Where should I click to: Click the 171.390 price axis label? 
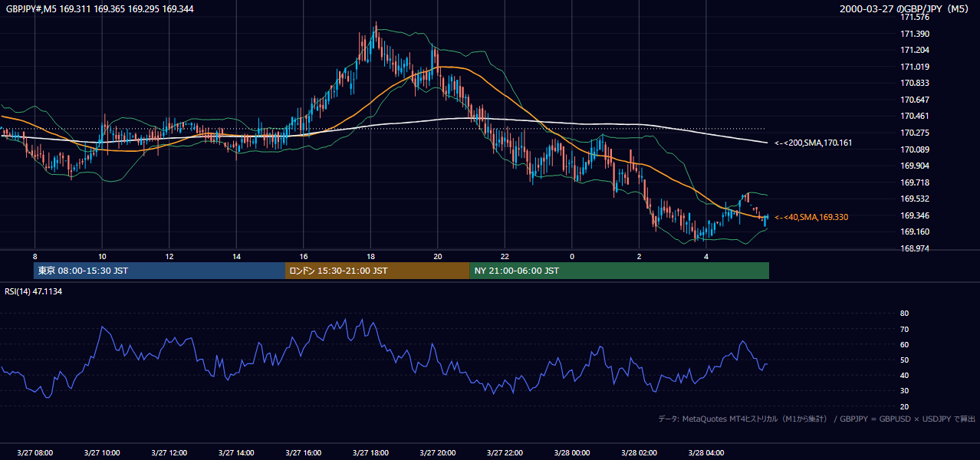click(915, 34)
